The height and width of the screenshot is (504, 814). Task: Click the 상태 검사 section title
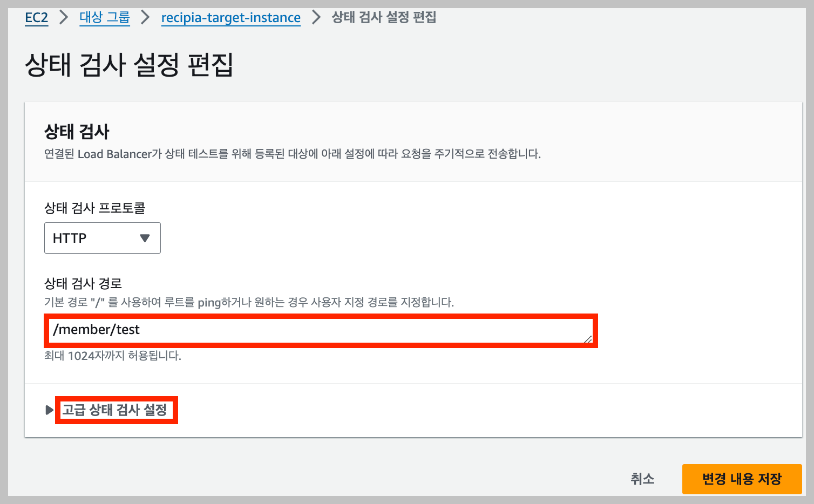click(76, 131)
